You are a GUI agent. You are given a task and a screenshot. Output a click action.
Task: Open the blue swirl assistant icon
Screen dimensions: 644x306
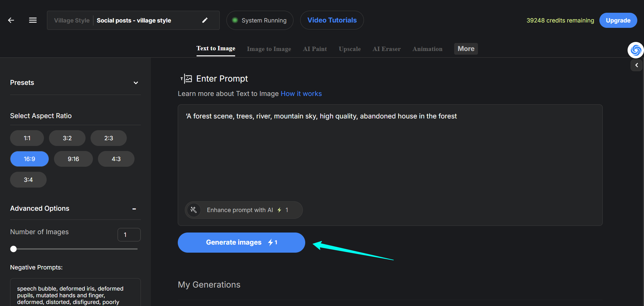coord(636,50)
